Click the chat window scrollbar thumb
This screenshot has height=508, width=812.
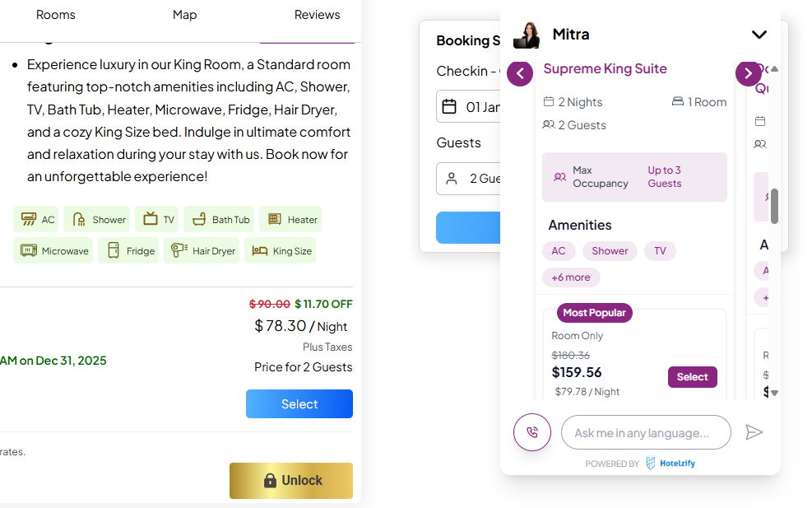(774, 206)
